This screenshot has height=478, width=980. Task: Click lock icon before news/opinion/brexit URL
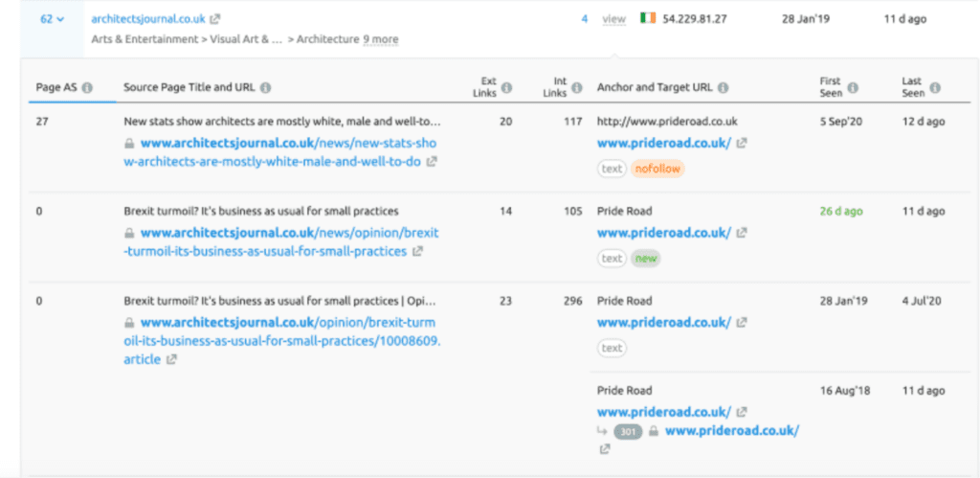129,234
